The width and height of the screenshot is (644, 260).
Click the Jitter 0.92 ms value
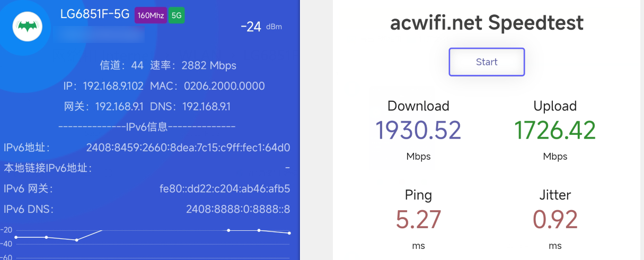[x=555, y=219]
